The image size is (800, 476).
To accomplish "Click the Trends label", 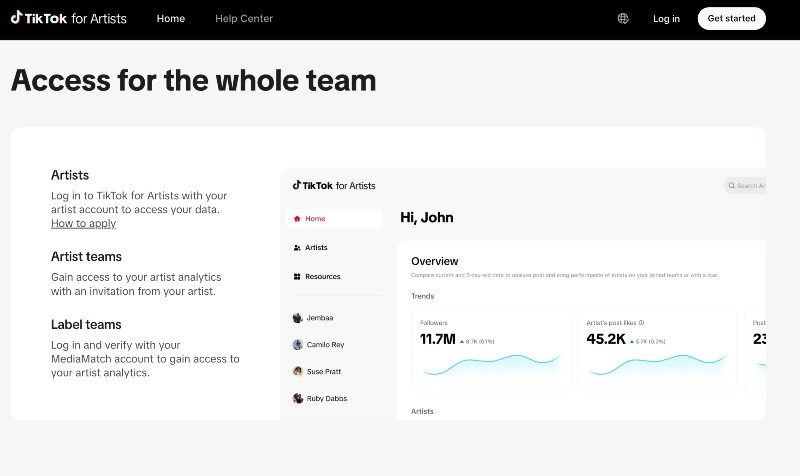I will [x=422, y=296].
